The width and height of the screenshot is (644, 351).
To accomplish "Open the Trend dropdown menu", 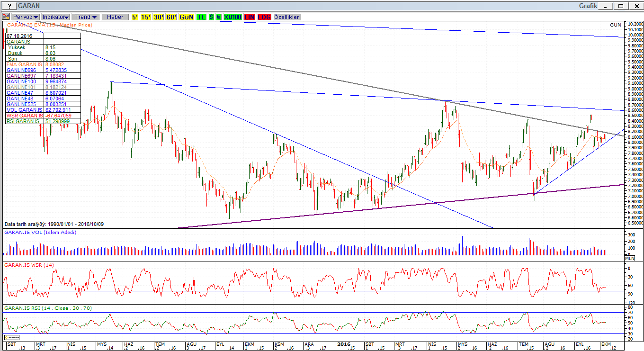I will [86, 17].
